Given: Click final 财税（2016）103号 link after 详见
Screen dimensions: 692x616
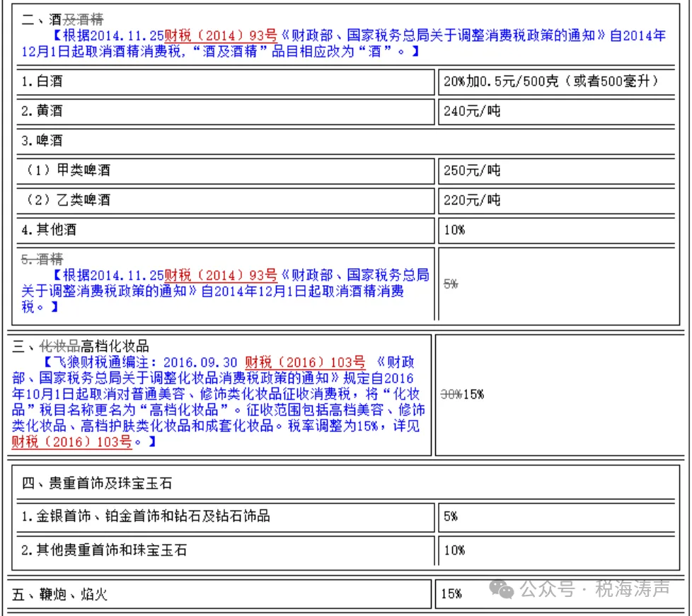Looking at the screenshot, I should 71,442.
